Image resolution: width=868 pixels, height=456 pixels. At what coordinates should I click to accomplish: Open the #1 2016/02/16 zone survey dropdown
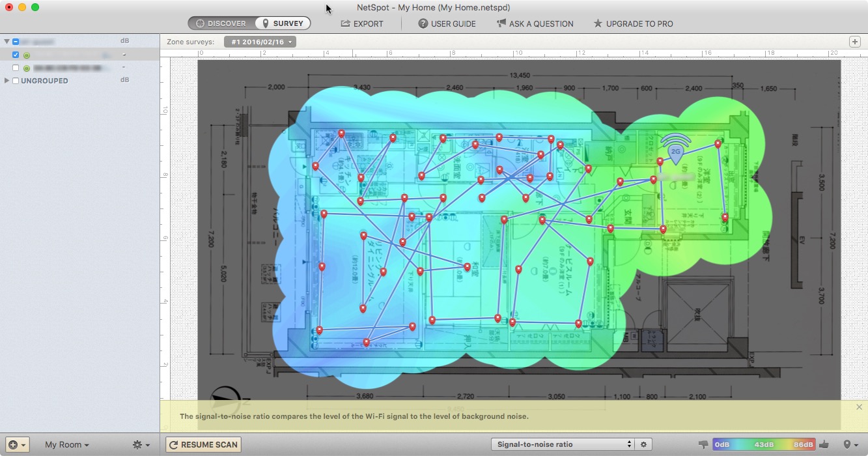260,42
